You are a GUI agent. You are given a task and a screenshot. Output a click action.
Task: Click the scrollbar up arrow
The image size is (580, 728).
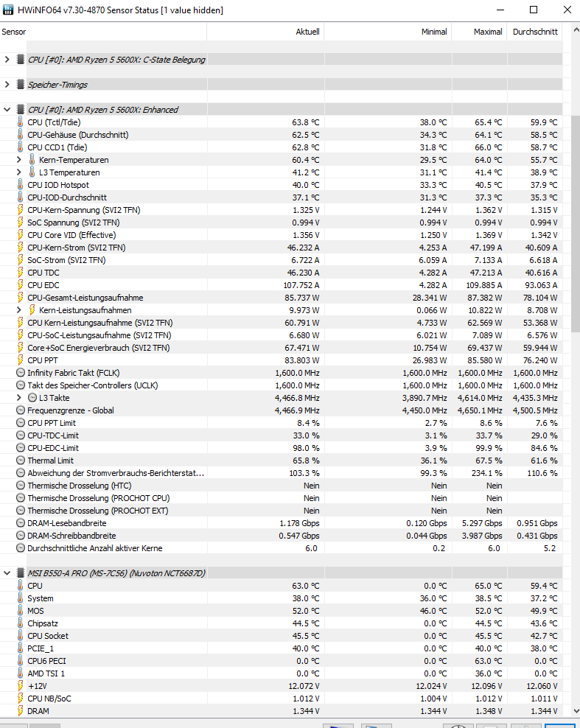pyautogui.click(x=576, y=29)
